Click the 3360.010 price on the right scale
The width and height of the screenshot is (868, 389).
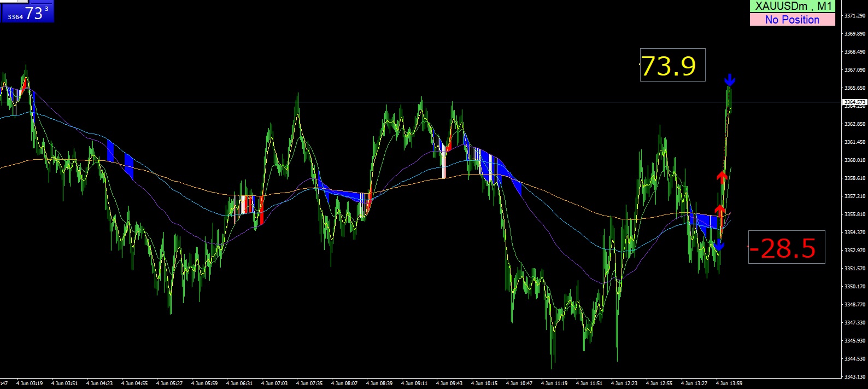click(854, 160)
